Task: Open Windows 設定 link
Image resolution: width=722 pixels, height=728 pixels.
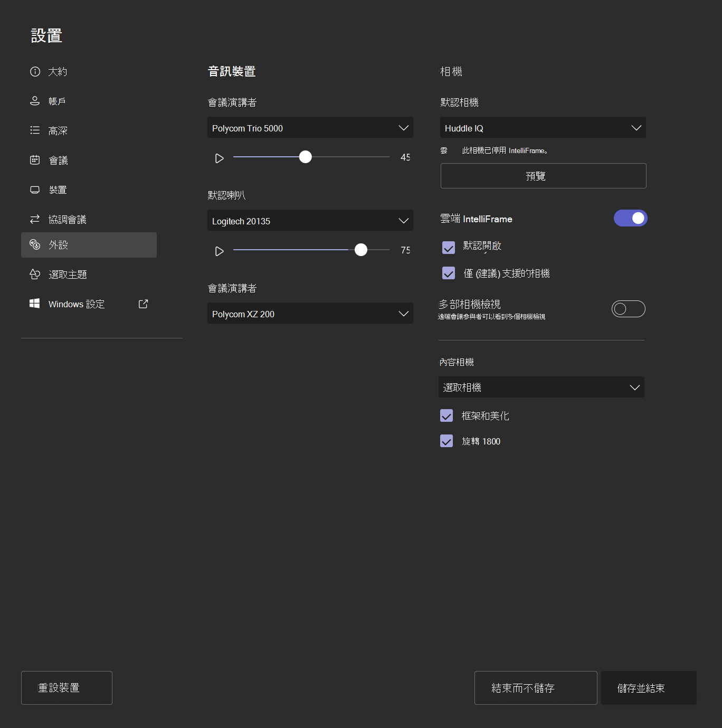Action: [89, 304]
